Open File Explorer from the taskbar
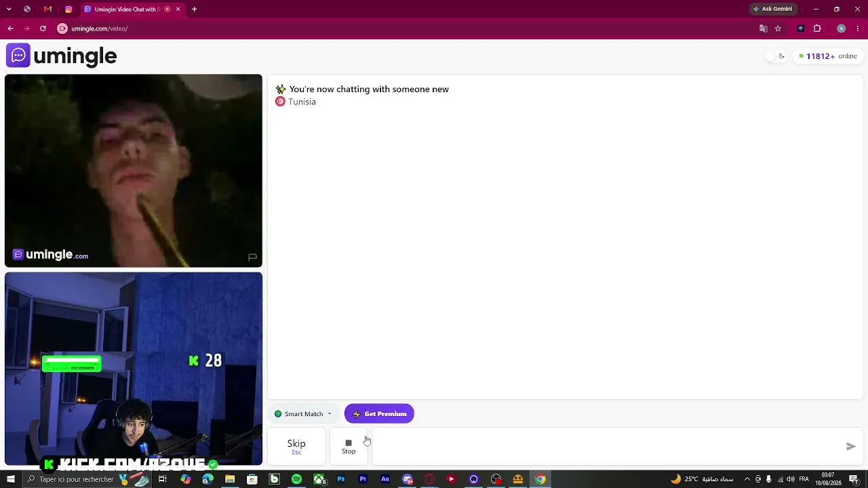Screen dimensions: 868x488 point(230,479)
